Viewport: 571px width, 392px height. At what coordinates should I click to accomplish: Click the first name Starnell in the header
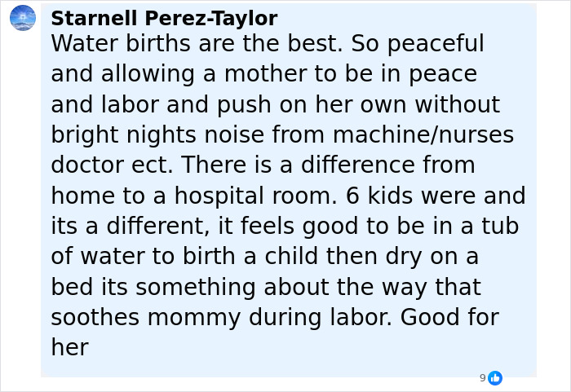pyautogui.click(x=94, y=18)
